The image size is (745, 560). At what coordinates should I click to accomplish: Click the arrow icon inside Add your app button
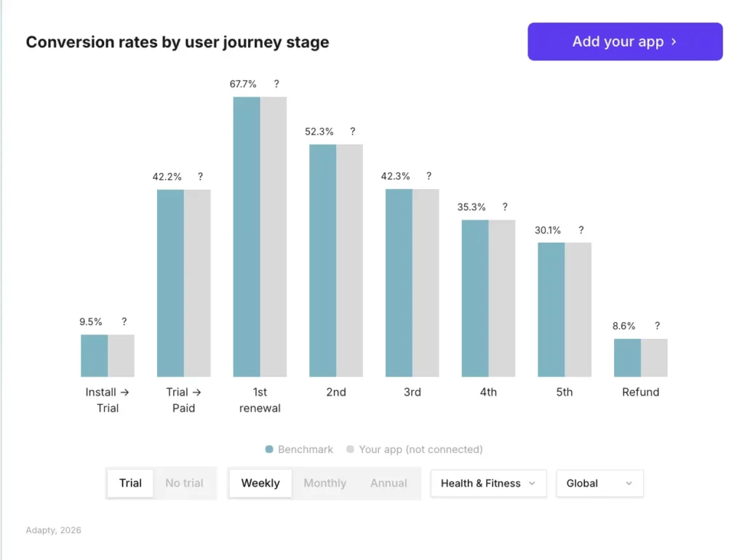pyautogui.click(x=674, y=41)
